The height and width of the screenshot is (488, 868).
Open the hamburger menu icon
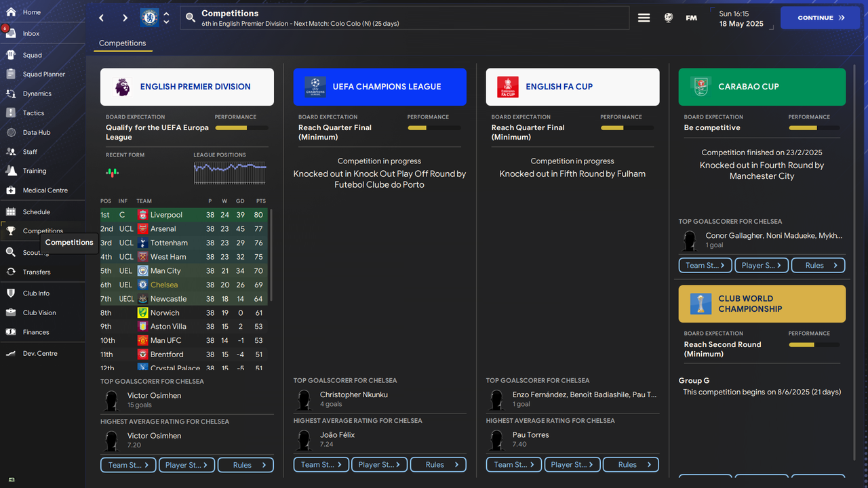[x=644, y=18]
